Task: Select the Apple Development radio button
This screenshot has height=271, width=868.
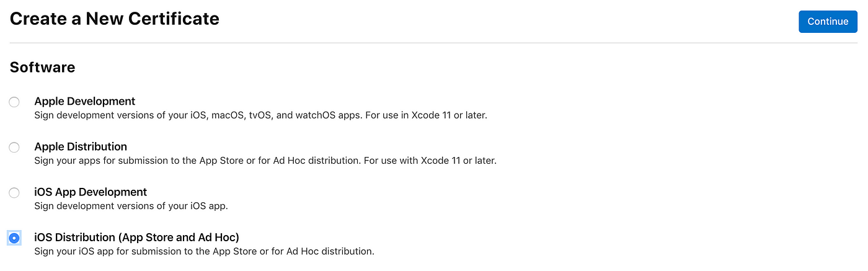Action: 14,102
